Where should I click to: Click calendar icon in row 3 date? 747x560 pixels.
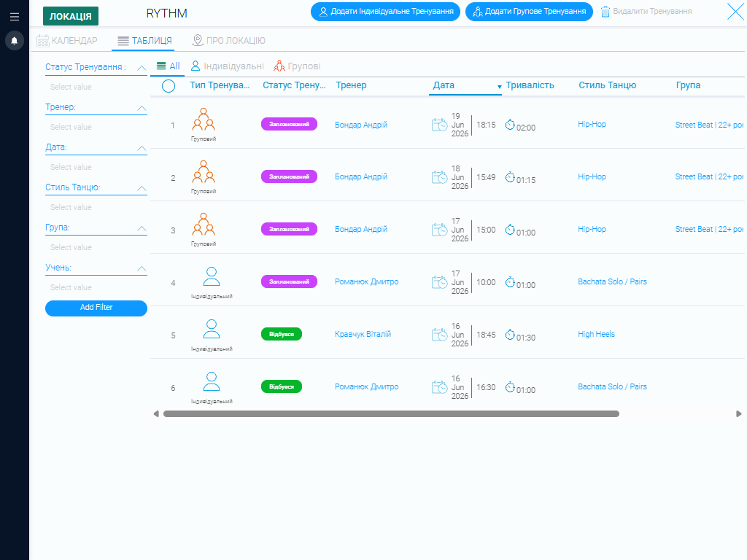[439, 230]
